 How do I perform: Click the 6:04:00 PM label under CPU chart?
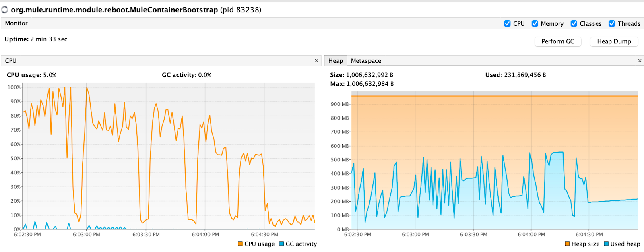[205, 235]
